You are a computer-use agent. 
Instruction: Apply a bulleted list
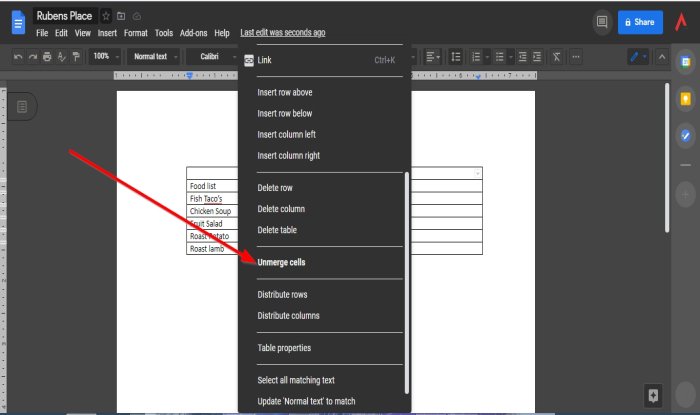tap(500, 57)
